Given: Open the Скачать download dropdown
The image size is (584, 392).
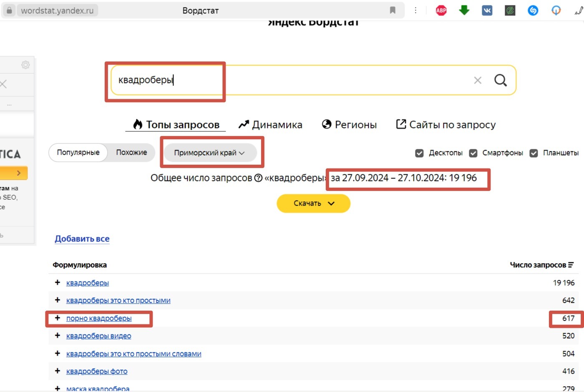Looking at the screenshot, I should [x=313, y=204].
